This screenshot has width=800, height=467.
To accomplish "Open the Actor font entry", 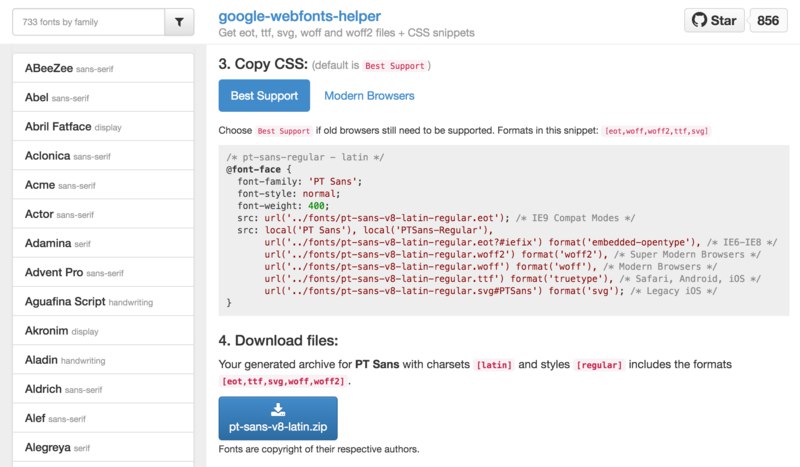I will coord(103,213).
